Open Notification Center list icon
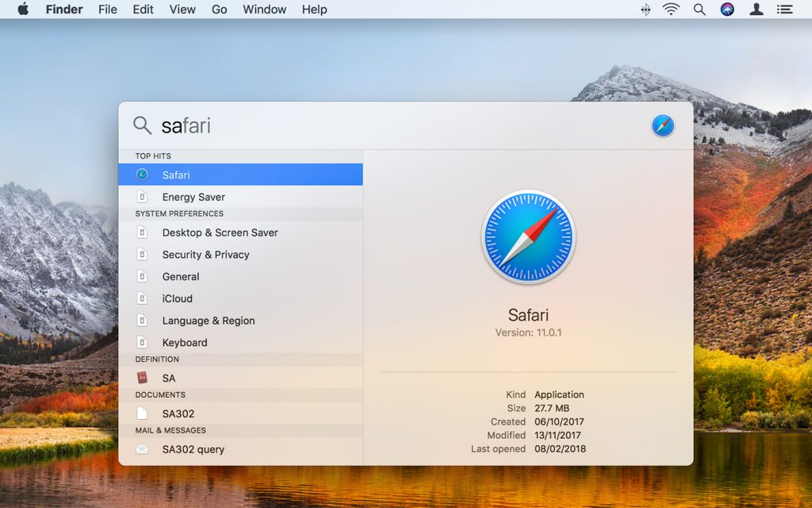The width and height of the screenshot is (812, 508). pos(785,10)
